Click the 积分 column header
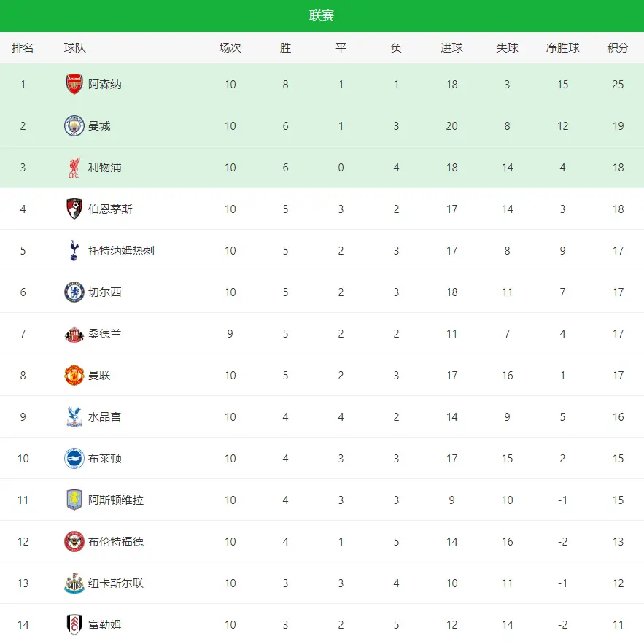The width and height of the screenshot is (644, 644). (618, 48)
